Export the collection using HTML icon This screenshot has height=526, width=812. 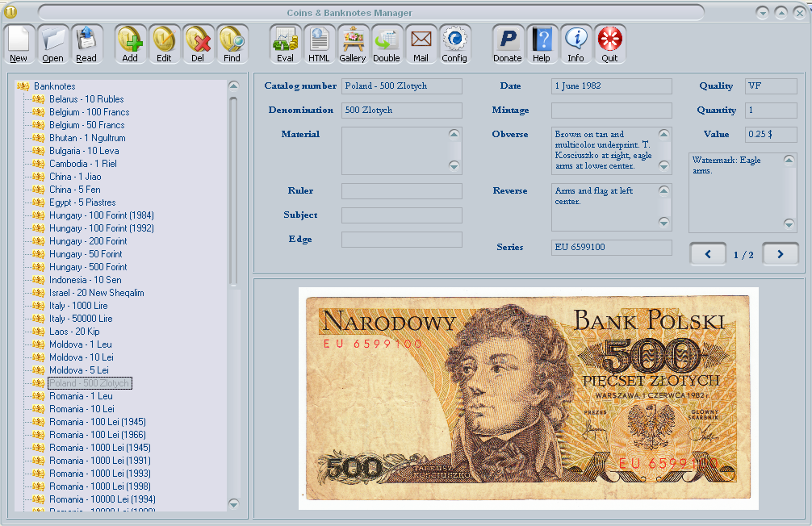coord(319,44)
